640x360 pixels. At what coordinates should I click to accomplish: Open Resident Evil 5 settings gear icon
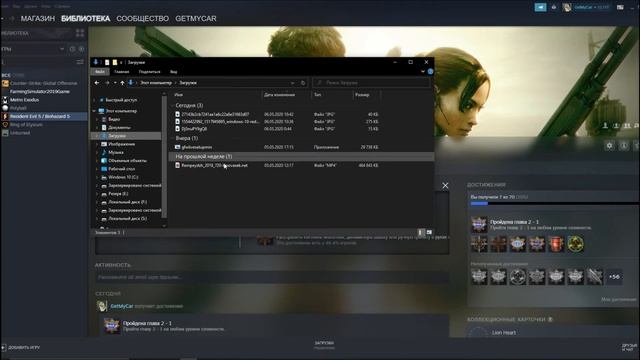click(x=609, y=145)
